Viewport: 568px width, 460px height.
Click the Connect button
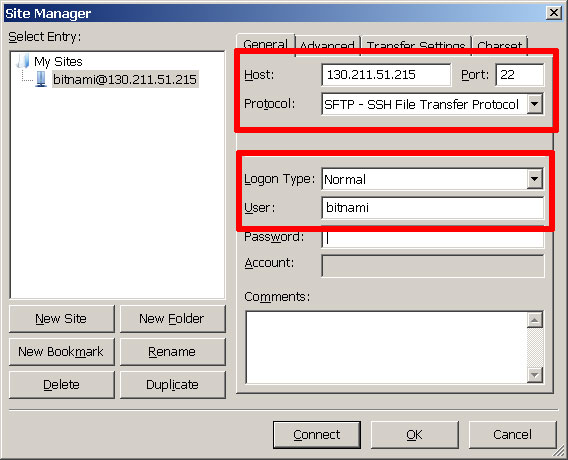[x=317, y=435]
